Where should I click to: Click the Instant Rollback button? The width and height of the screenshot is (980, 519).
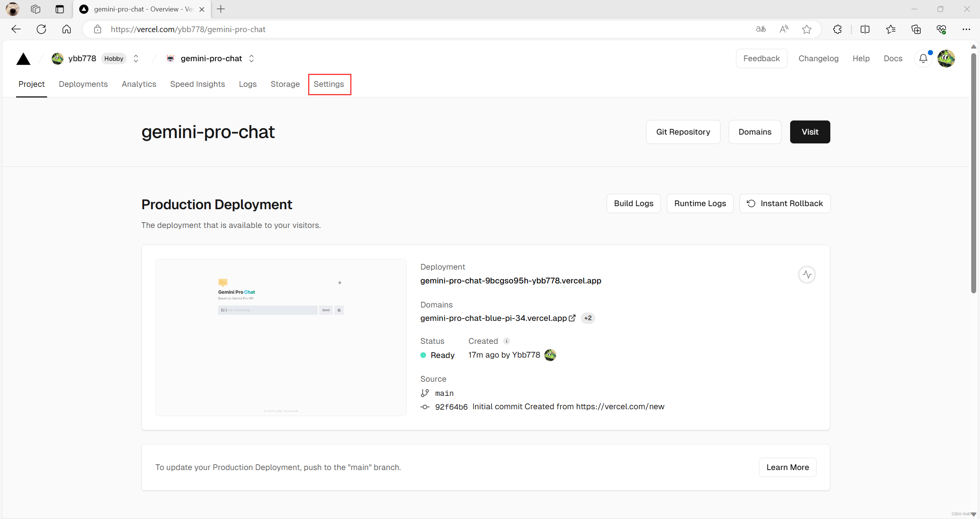point(785,203)
